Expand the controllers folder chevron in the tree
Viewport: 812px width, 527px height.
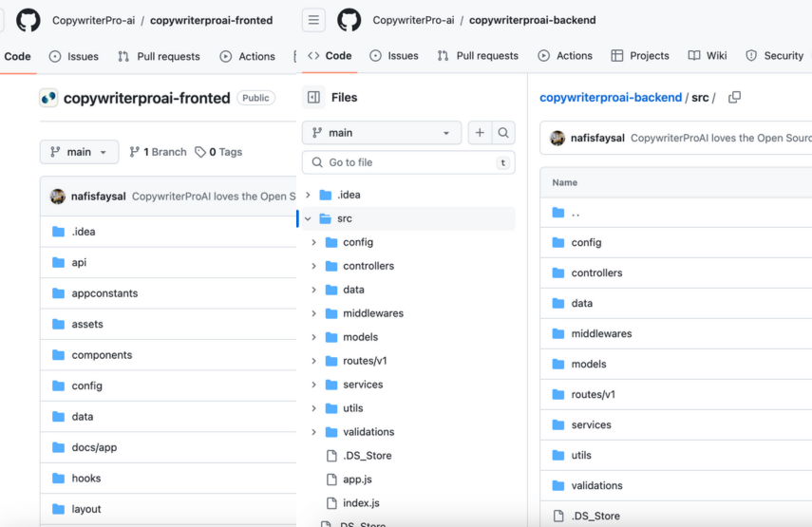(313, 266)
